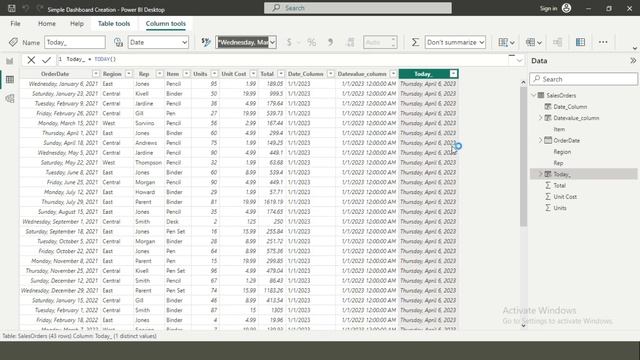This screenshot has width=640, height=360.
Task: Open the Sort by column dropdown icon
Action: click(506, 42)
